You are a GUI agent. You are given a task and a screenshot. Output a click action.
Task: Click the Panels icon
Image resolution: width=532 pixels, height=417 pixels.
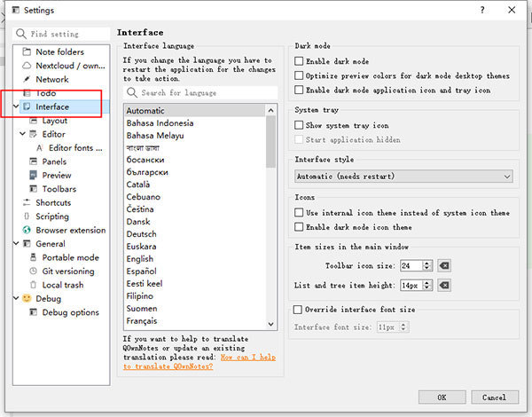pyautogui.click(x=34, y=161)
